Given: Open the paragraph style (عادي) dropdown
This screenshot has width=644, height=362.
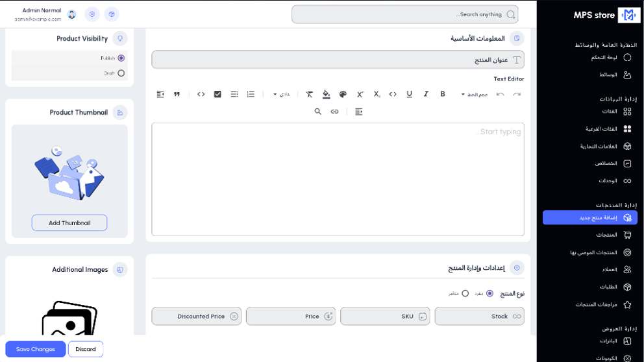Looking at the screenshot, I should click(282, 95).
